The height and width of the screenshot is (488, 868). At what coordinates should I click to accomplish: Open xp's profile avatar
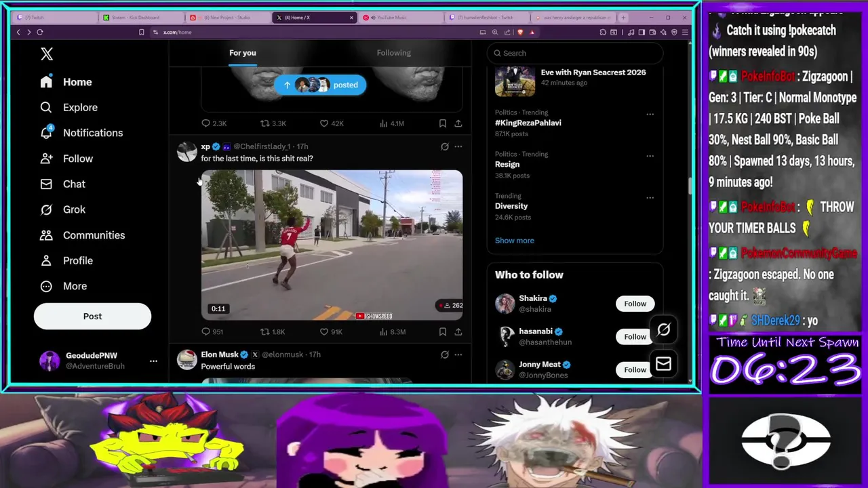186,151
